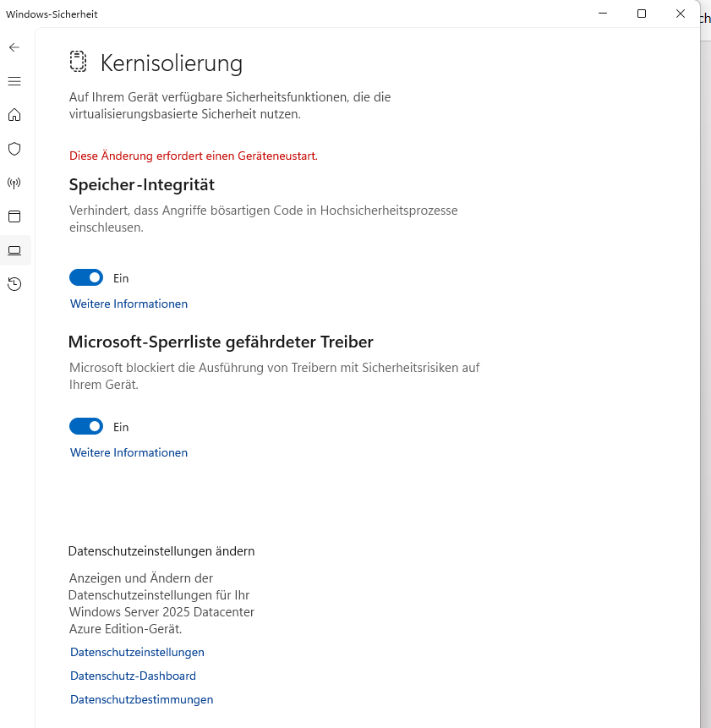Open the App- und Browsersteuerung icon

14,216
